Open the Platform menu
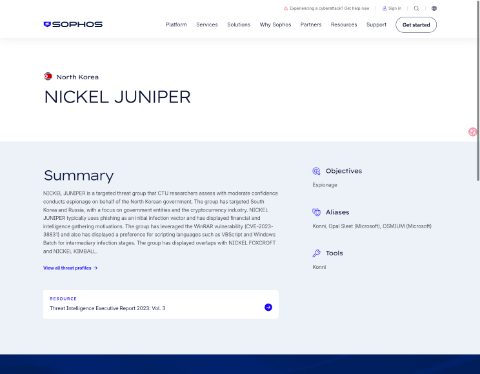This screenshot has width=480, height=374. pyautogui.click(x=176, y=25)
